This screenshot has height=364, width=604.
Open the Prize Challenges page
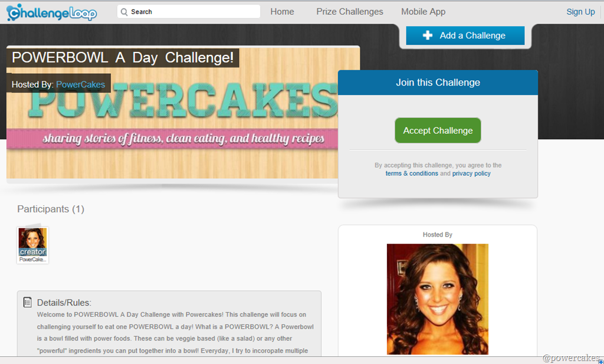pos(350,12)
